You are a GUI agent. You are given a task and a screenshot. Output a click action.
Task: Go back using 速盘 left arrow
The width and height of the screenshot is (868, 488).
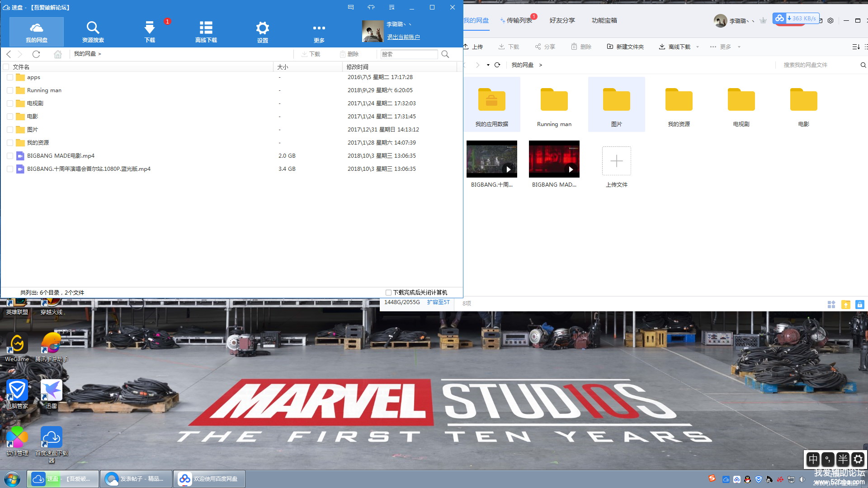[x=9, y=54]
